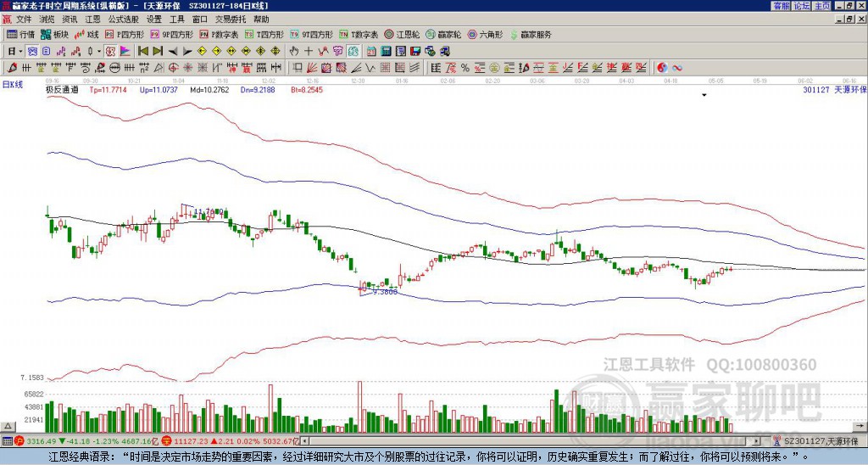Click the 行情 toolbar button
Screen dimensions: 868x465
pyautogui.click(x=20, y=34)
